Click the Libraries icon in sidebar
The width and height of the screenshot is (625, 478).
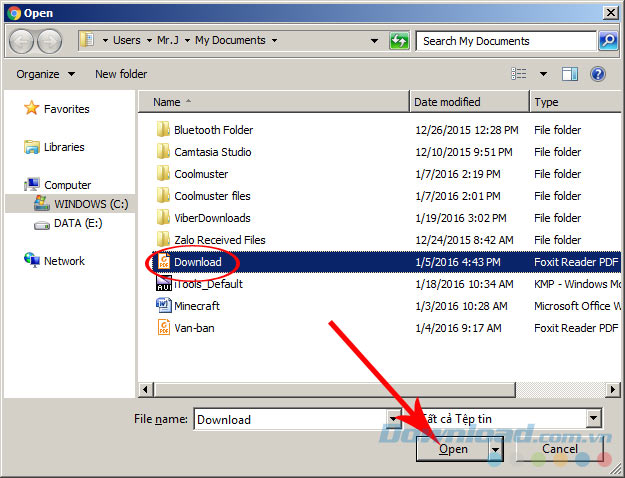tap(31, 147)
